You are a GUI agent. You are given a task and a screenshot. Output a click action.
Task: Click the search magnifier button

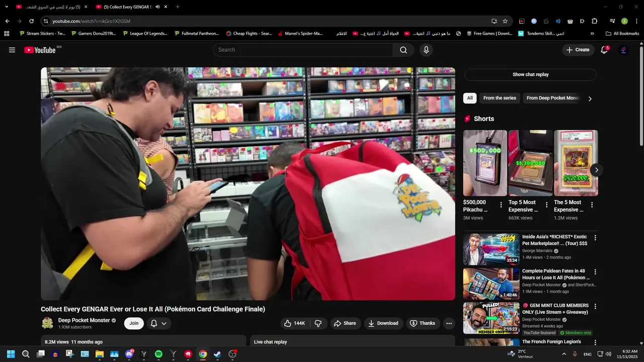point(404,50)
